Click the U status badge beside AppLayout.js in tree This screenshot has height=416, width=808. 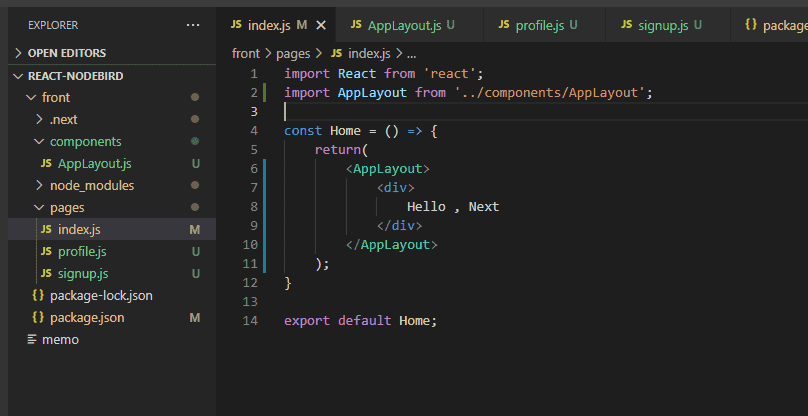[x=196, y=164]
